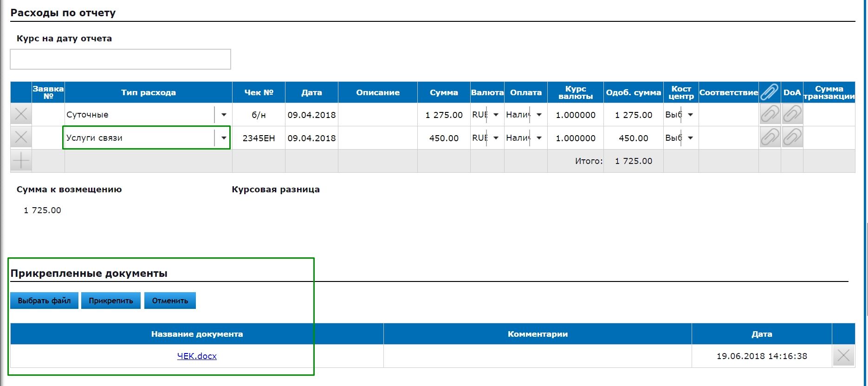868x386 pixels.
Task: Click DoA paperclip in Услуги связи row
Action: point(792,137)
